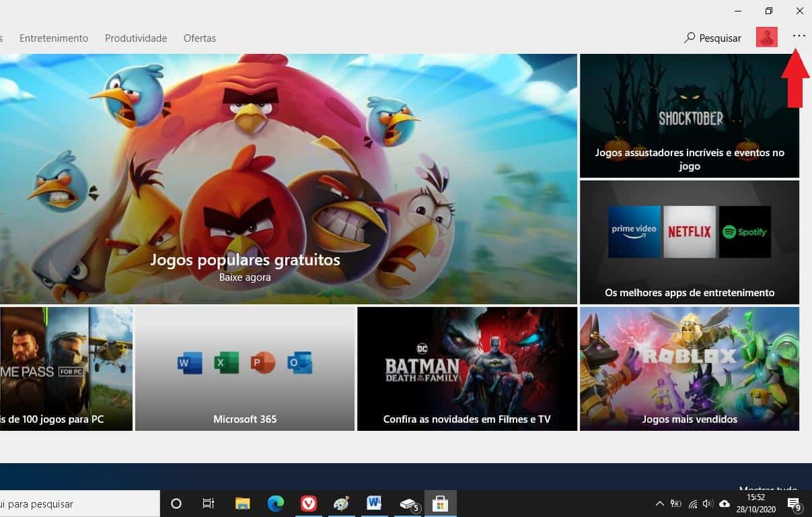Open the Game Pass for PC tile
This screenshot has height=517, width=812.
(66, 369)
